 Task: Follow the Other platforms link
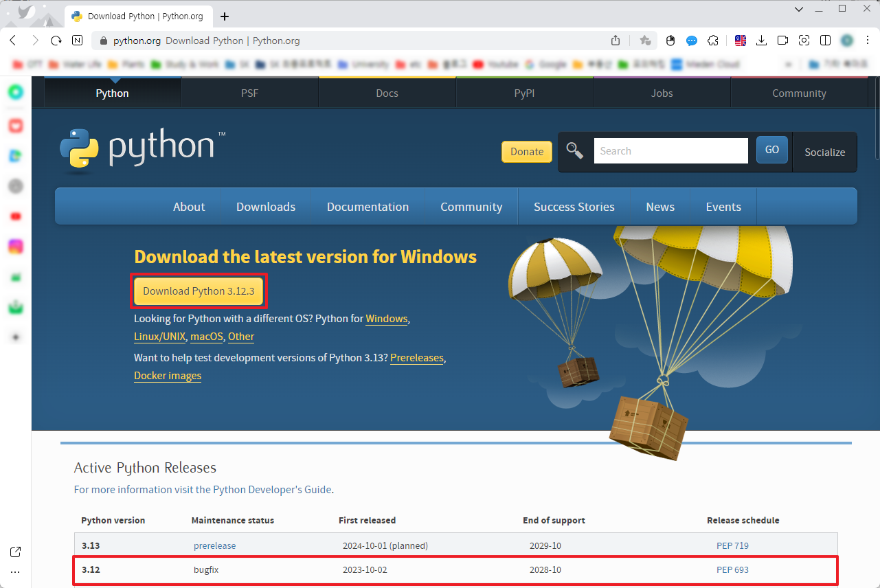click(x=241, y=337)
